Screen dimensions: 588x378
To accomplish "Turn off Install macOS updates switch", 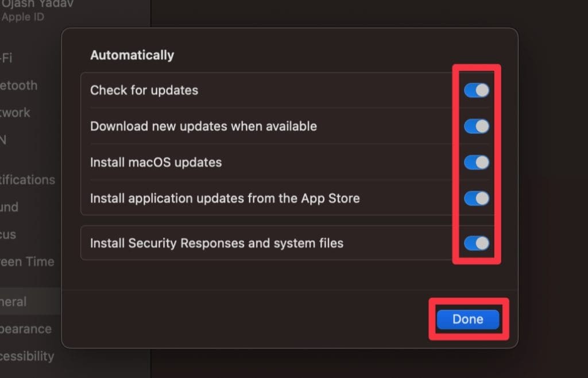I will point(477,163).
